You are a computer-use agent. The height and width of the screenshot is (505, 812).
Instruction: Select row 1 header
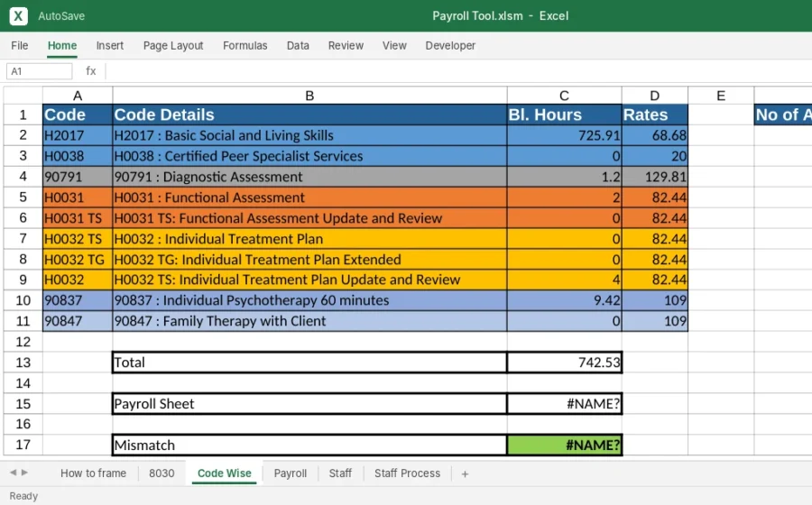[23, 115]
